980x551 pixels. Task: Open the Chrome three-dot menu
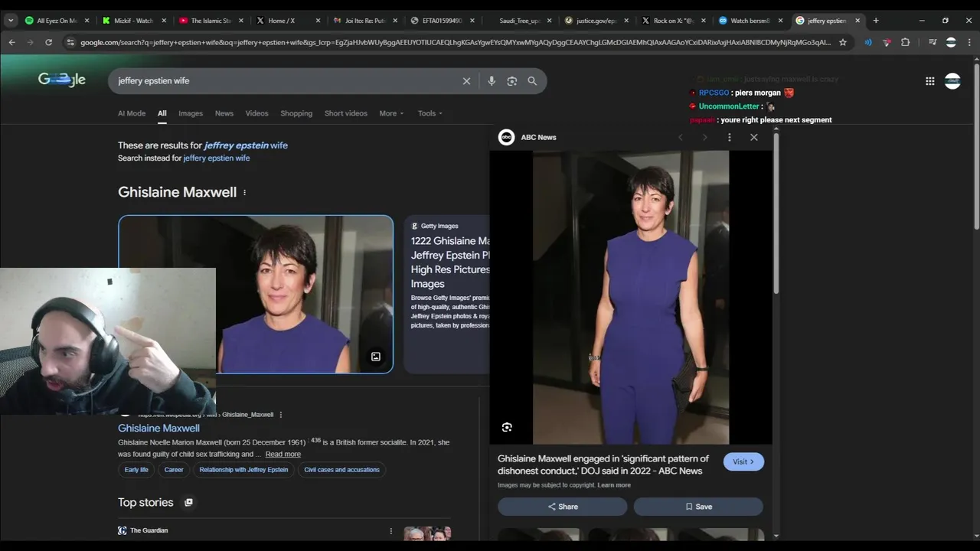969,42
